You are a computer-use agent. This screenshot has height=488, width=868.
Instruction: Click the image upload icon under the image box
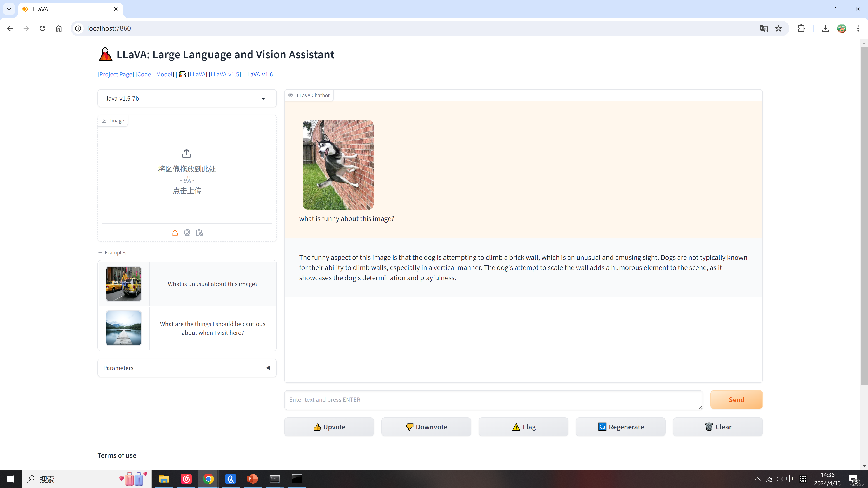[175, 232]
